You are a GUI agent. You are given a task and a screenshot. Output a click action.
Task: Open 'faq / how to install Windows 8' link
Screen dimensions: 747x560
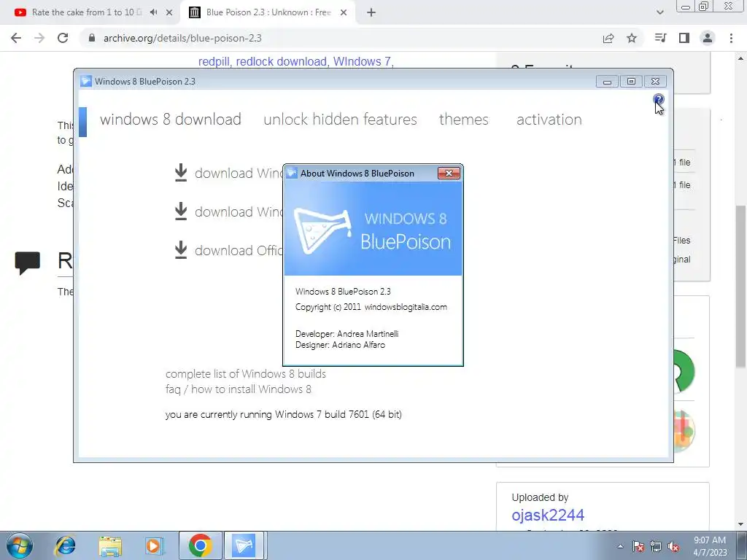click(x=239, y=389)
